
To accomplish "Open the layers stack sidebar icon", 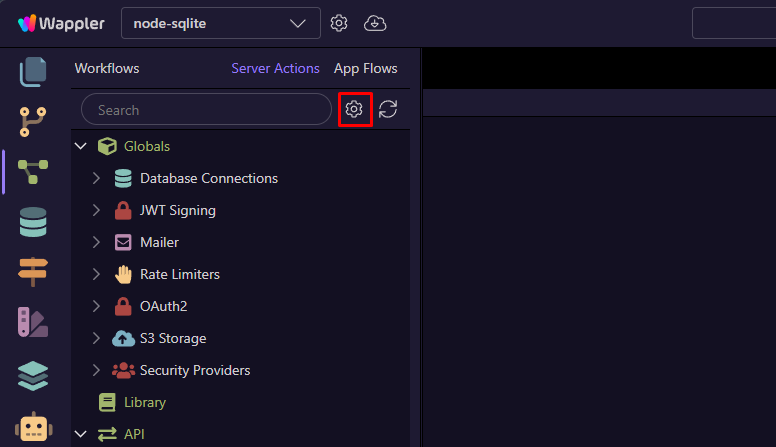I will tap(33, 375).
